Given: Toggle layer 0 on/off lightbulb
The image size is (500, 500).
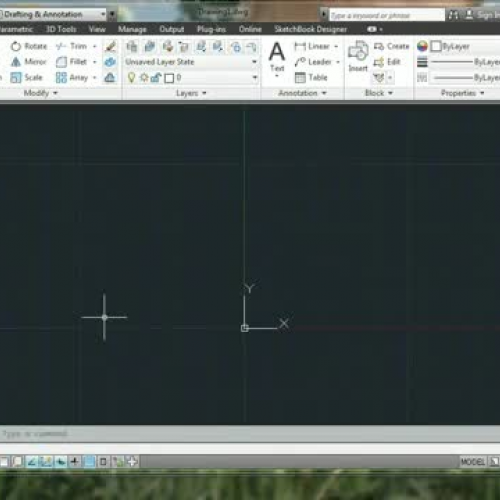Looking at the screenshot, I should pos(131,78).
